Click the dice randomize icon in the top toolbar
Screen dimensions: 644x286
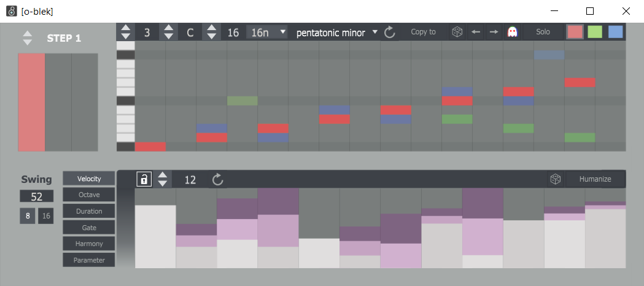pyautogui.click(x=457, y=32)
